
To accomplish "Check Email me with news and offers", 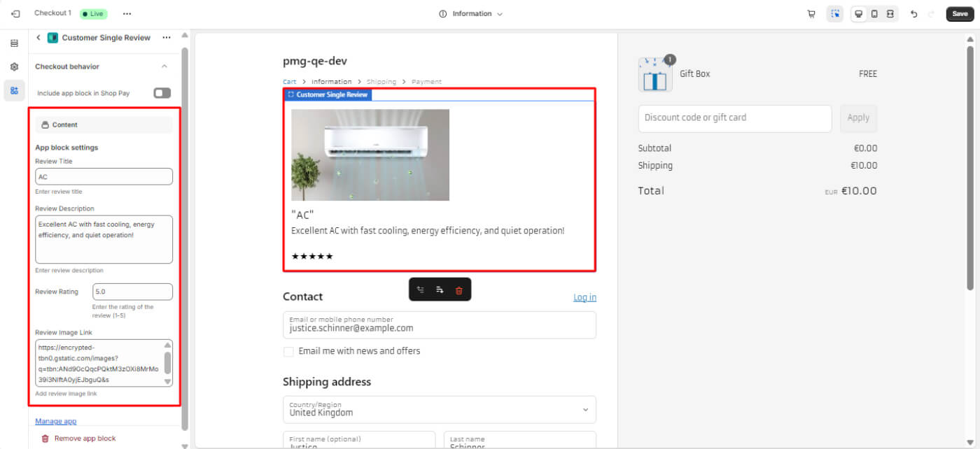I will [x=288, y=351].
